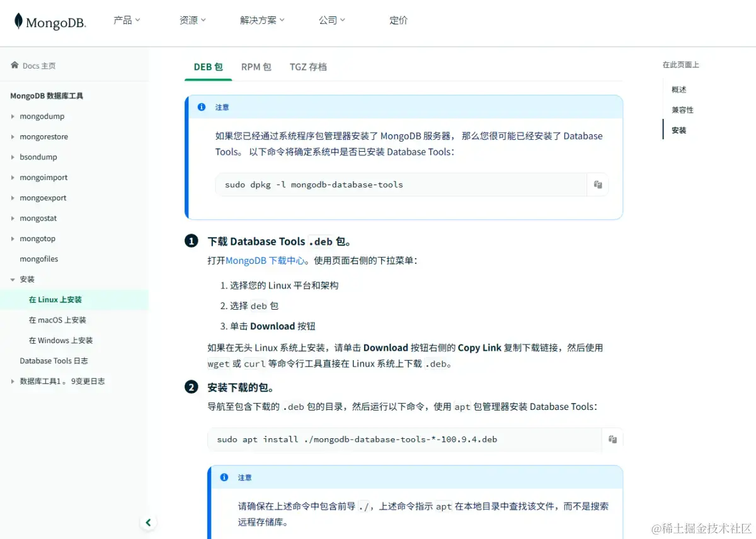Open the 资源 dropdown menu
756x539 pixels.
point(193,20)
